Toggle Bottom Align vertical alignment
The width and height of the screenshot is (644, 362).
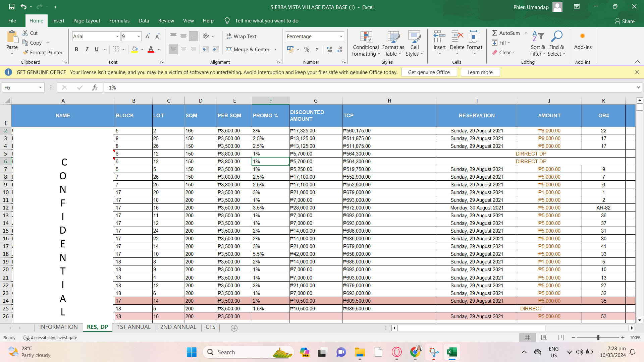tap(194, 36)
